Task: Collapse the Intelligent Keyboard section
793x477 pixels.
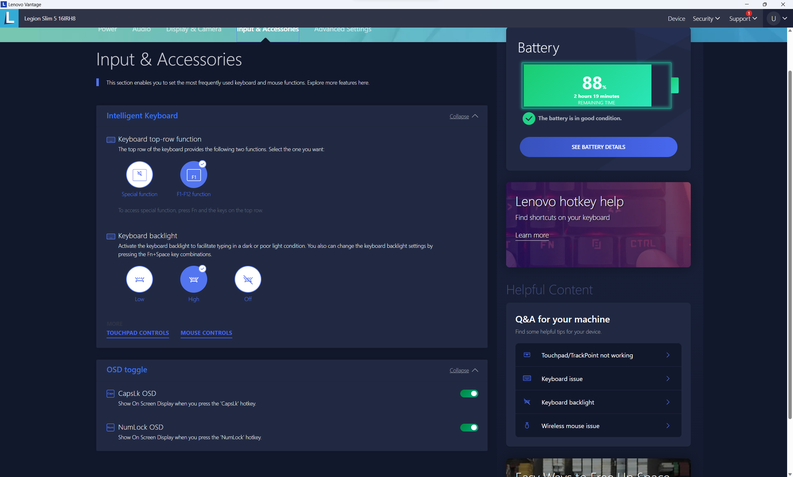Action: (463, 116)
